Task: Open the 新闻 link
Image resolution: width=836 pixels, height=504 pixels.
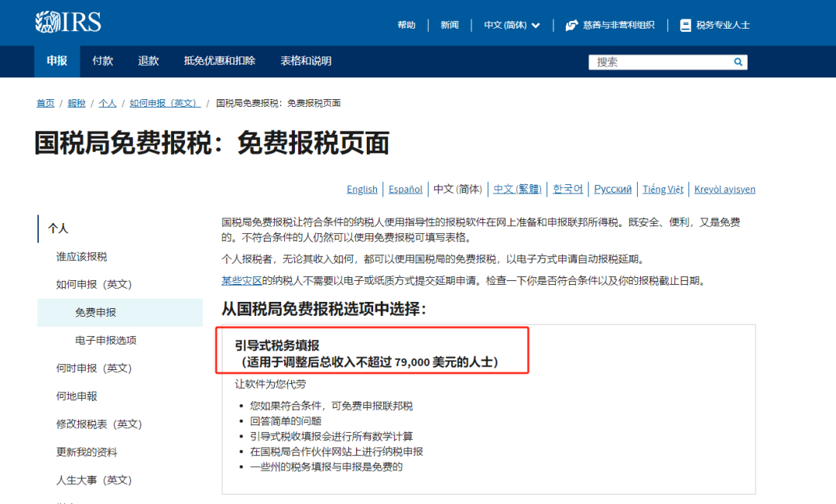Action: pos(450,25)
